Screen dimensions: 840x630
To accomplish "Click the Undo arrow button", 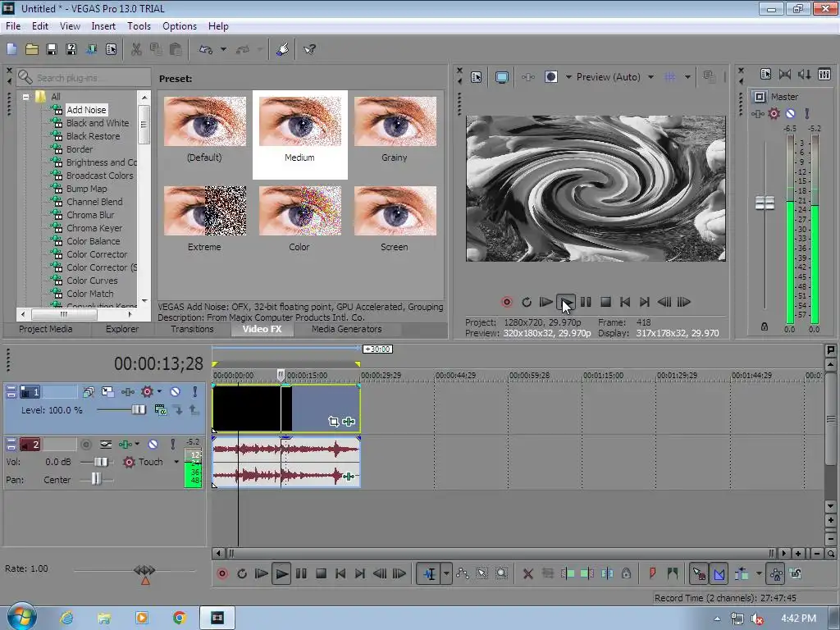I will (206, 49).
